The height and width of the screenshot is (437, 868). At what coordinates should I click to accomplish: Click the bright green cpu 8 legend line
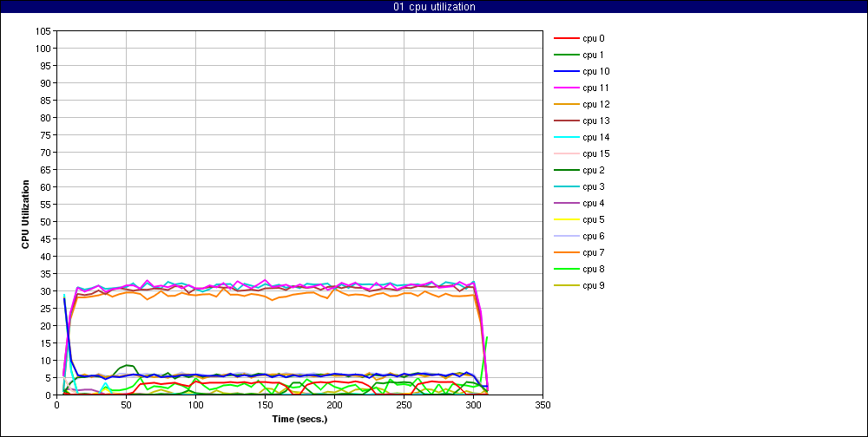pyautogui.click(x=567, y=270)
